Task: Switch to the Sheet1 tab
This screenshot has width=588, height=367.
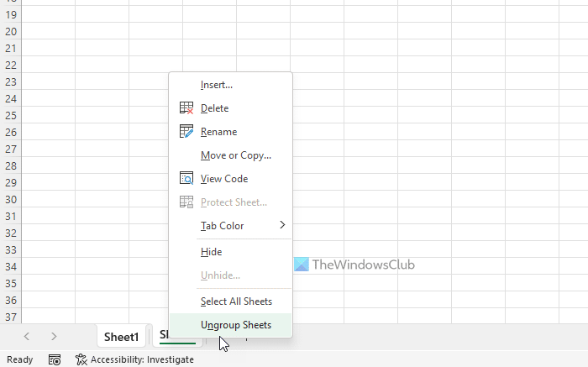Action: tap(121, 337)
